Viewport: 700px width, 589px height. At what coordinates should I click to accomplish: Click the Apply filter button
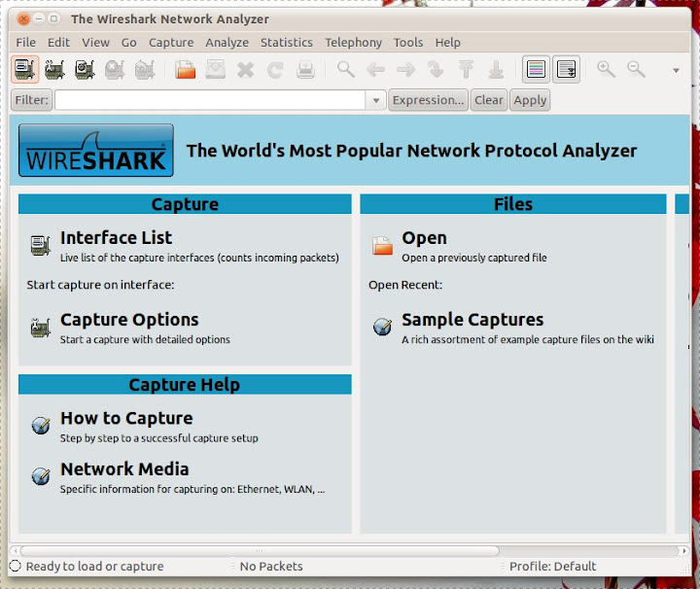(530, 100)
